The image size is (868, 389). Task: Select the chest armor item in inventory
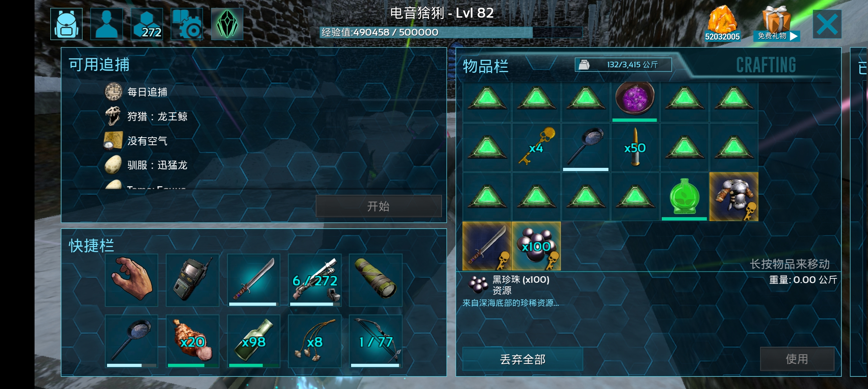pyautogui.click(x=734, y=197)
